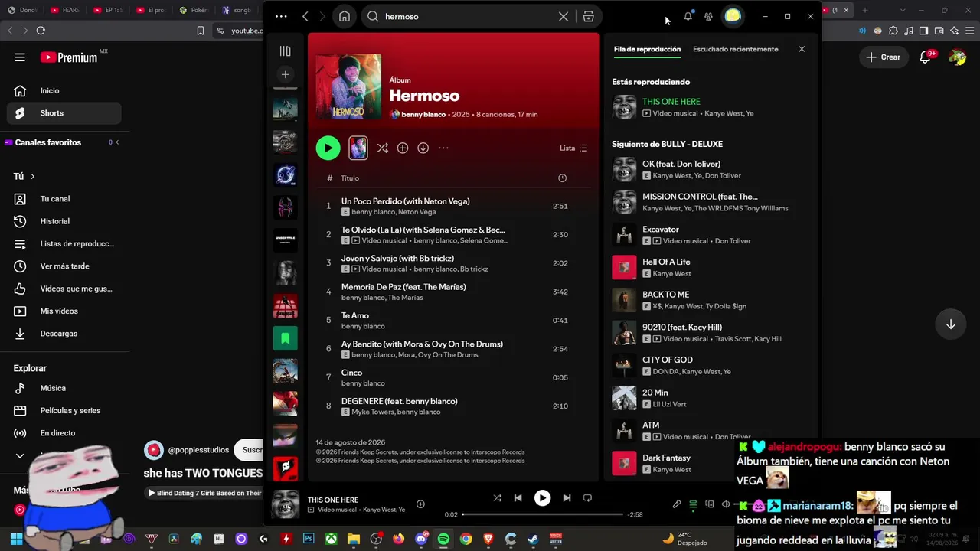This screenshot has height=551, width=980.
Task: Go to Spotify Home via the house icon
Action: click(345, 16)
